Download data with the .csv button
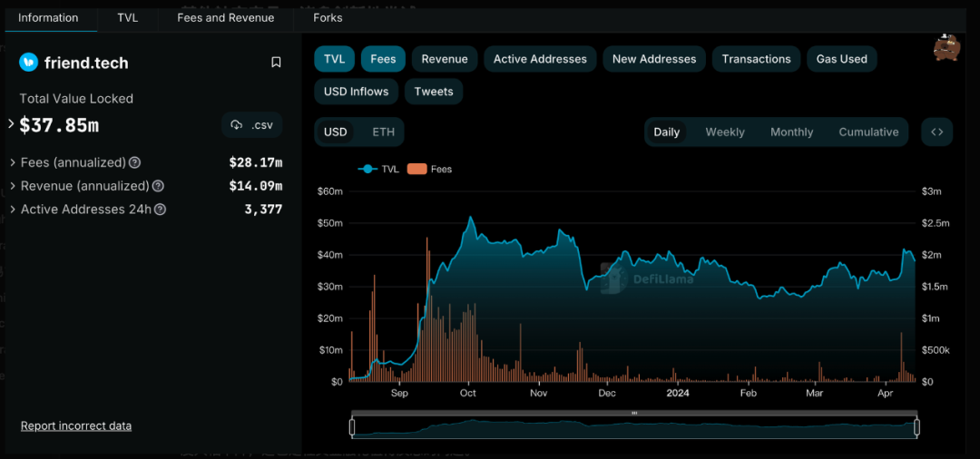 (x=251, y=124)
